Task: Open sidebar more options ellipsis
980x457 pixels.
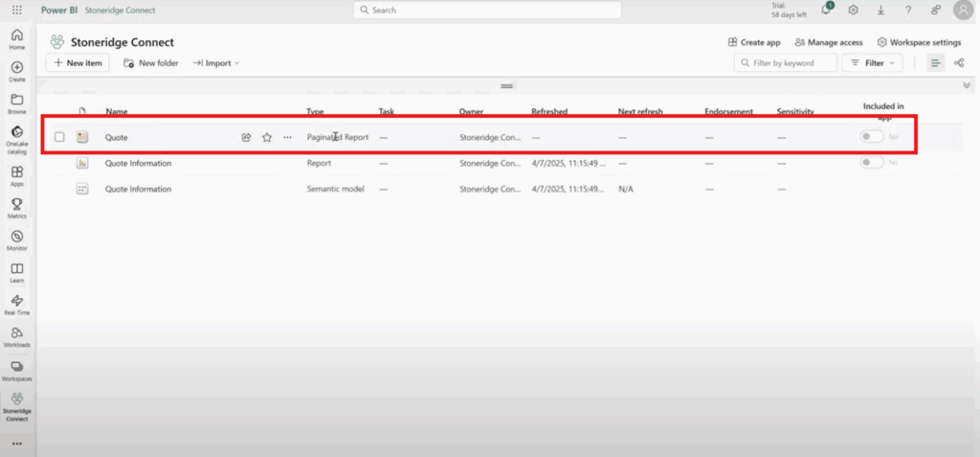Action: [x=17, y=444]
